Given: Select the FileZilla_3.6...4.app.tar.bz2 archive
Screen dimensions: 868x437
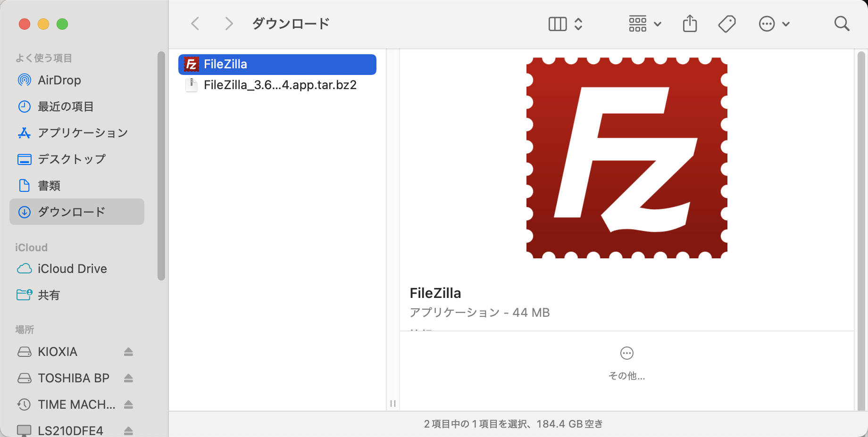Looking at the screenshot, I should coord(280,85).
